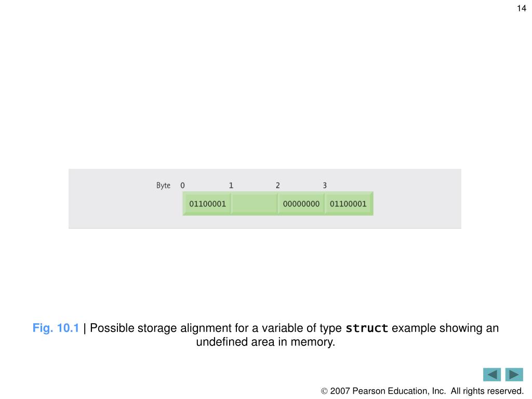Advance with the next slide arrow

(x=514, y=375)
